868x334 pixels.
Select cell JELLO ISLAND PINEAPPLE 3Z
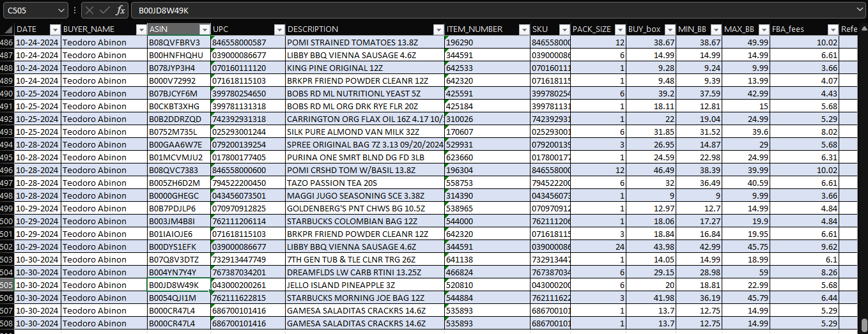pos(365,285)
